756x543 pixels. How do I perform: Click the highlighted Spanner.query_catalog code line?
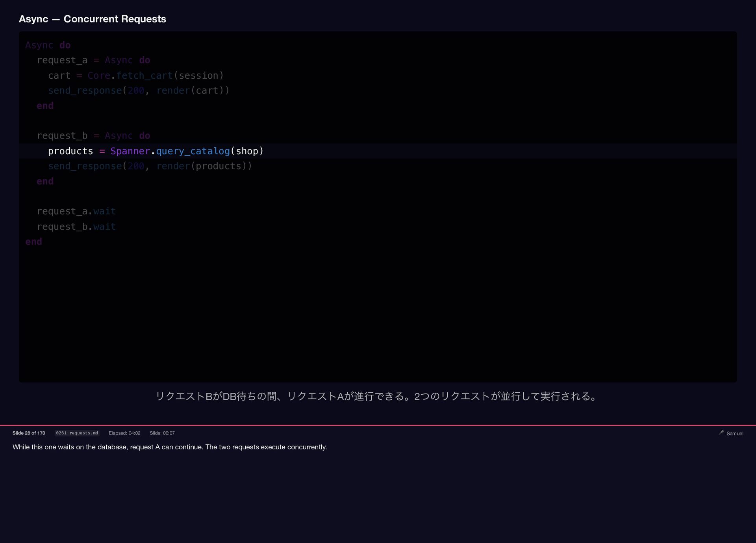(x=156, y=151)
